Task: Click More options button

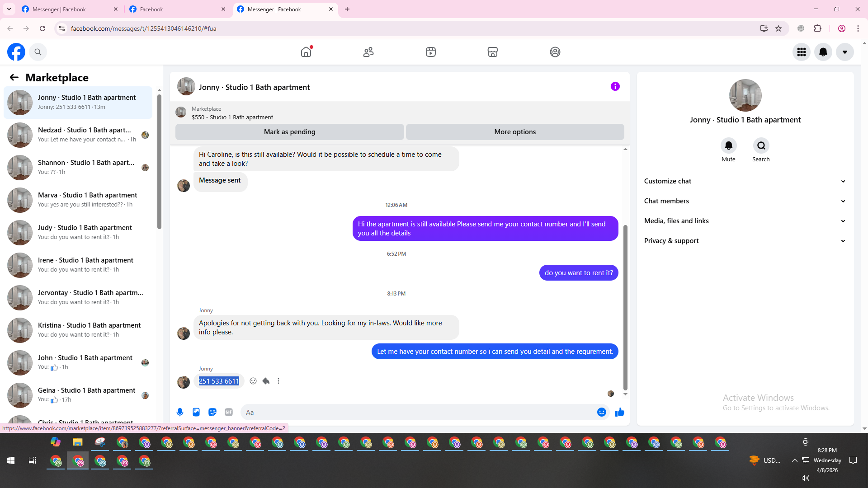Action: 514,132
